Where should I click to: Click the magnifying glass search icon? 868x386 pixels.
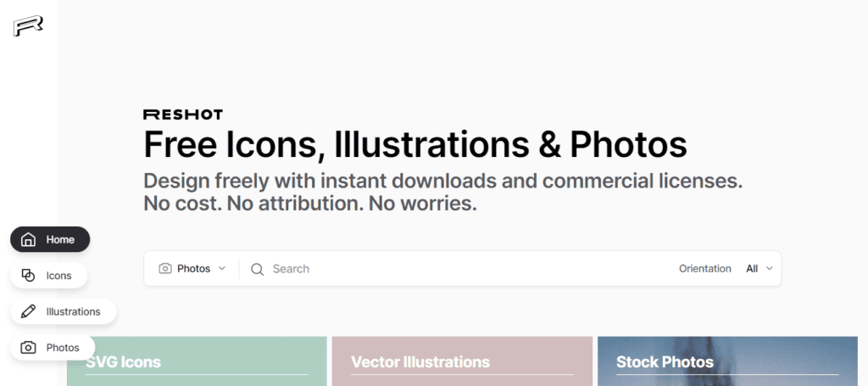point(257,269)
